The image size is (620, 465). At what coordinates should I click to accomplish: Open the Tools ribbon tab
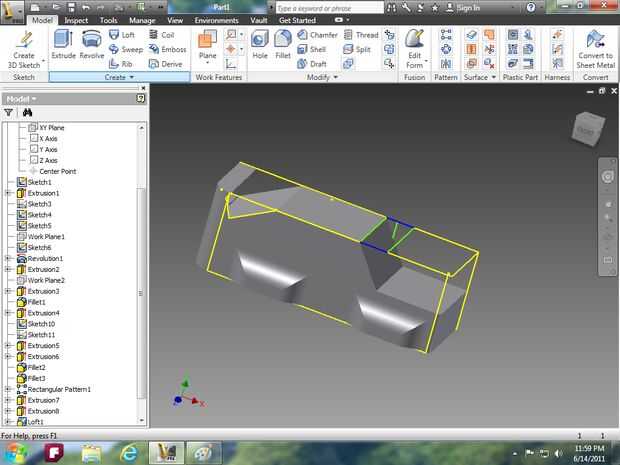pyautogui.click(x=108, y=20)
